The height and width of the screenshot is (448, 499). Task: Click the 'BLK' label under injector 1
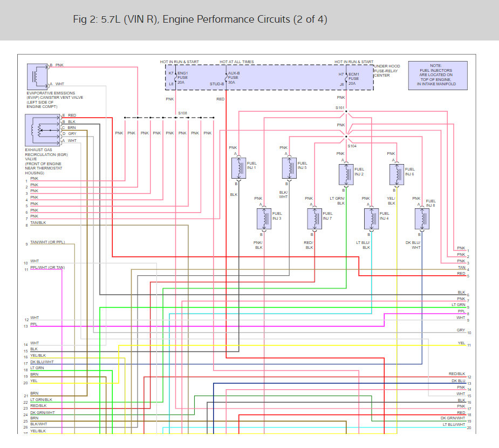[x=234, y=194]
